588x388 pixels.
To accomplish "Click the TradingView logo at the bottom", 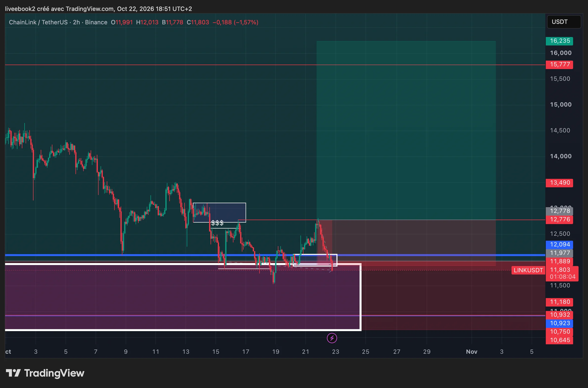I will click(45, 373).
